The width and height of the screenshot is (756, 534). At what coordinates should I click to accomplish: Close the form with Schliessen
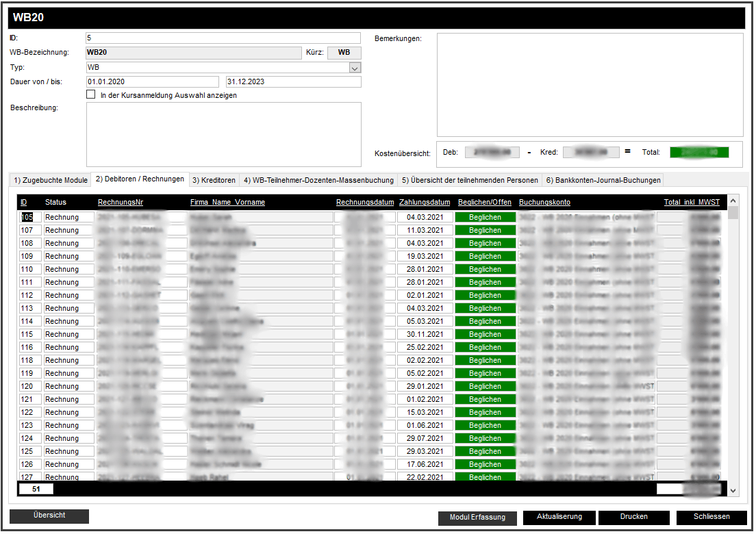pyautogui.click(x=710, y=517)
